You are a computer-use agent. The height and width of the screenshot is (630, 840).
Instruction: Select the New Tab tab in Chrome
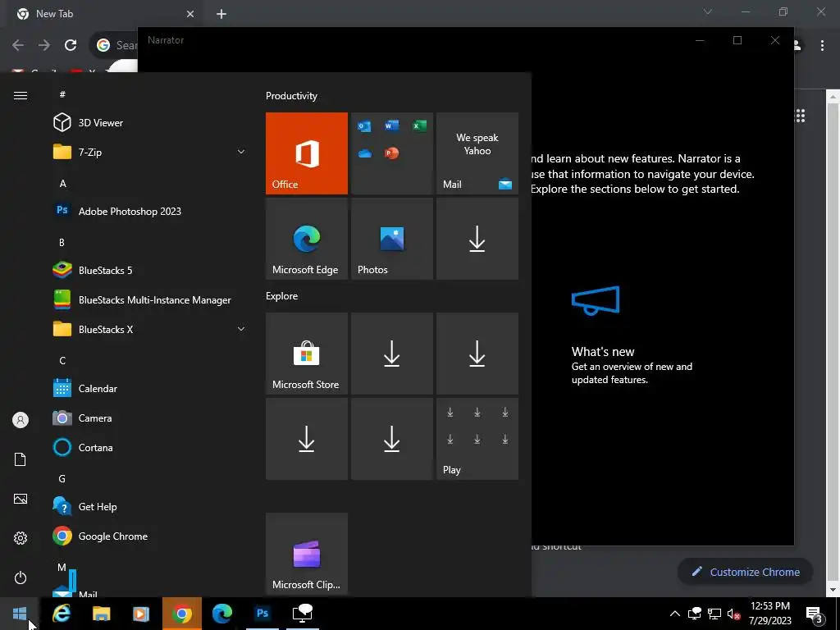pos(104,14)
